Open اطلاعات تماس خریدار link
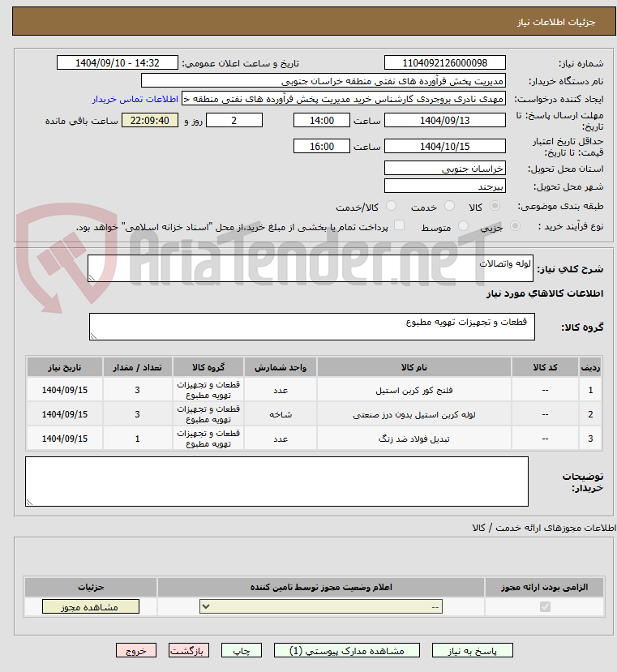Viewport: 617px width, 672px height. (135, 99)
